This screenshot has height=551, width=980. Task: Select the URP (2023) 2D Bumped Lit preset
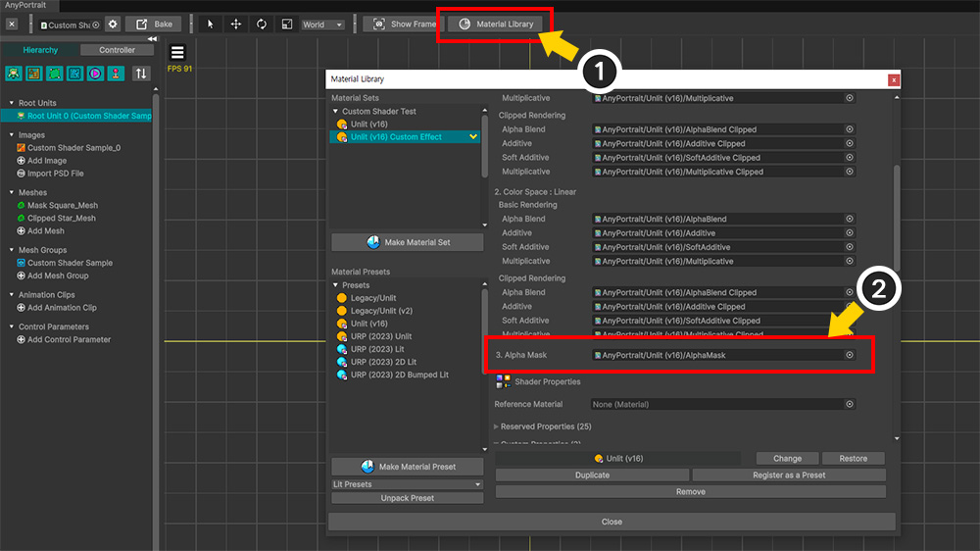(400, 375)
